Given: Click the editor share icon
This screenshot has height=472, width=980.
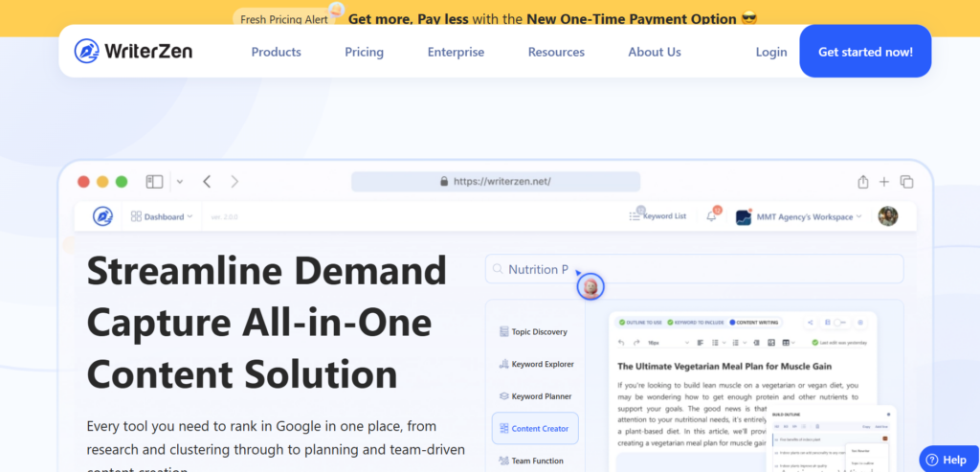Looking at the screenshot, I should [x=810, y=323].
